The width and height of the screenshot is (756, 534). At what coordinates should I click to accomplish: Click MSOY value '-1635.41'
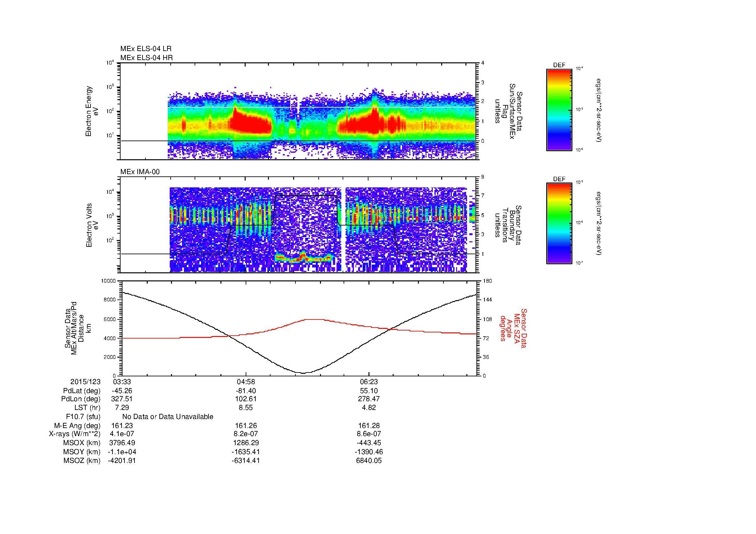tap(246, 452)
